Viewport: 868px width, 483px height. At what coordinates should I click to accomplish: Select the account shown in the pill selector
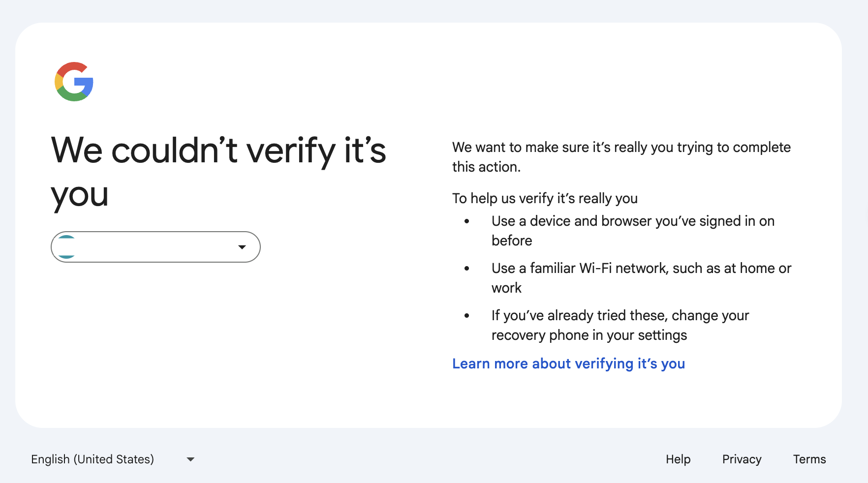(x=155, y=247)
